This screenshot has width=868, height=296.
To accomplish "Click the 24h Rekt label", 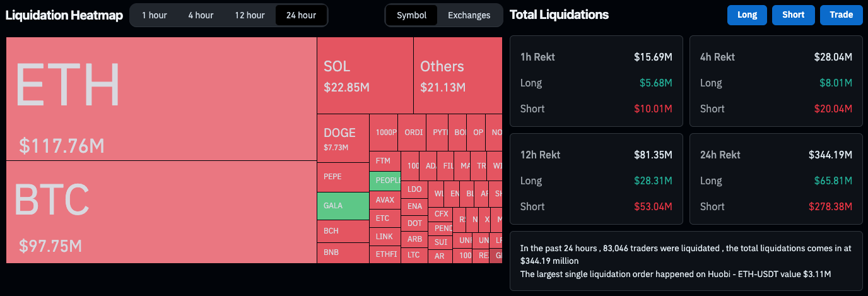I will click(x=720, y=155).
